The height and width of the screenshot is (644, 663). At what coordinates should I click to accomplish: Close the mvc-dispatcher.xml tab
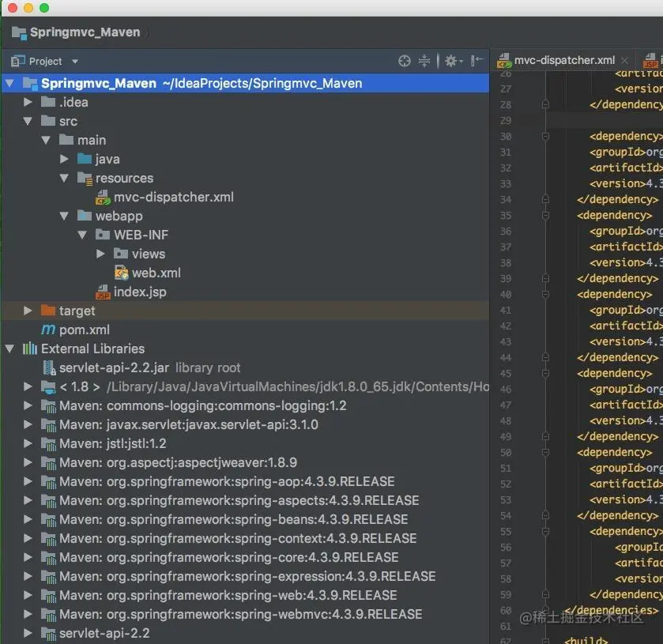(624, 61)
